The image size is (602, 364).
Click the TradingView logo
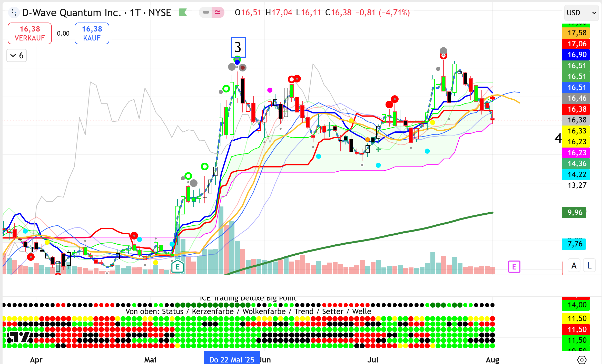[19, 337]
